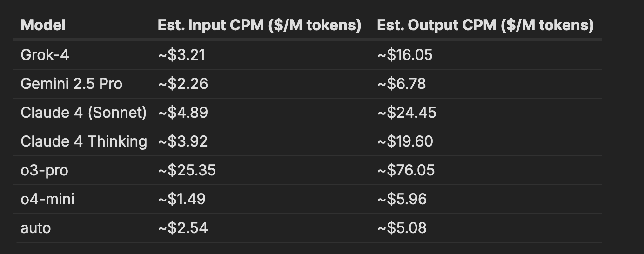
Task: Select the ~$24.45 output cost cell
Action: click(x=406, y=113)
